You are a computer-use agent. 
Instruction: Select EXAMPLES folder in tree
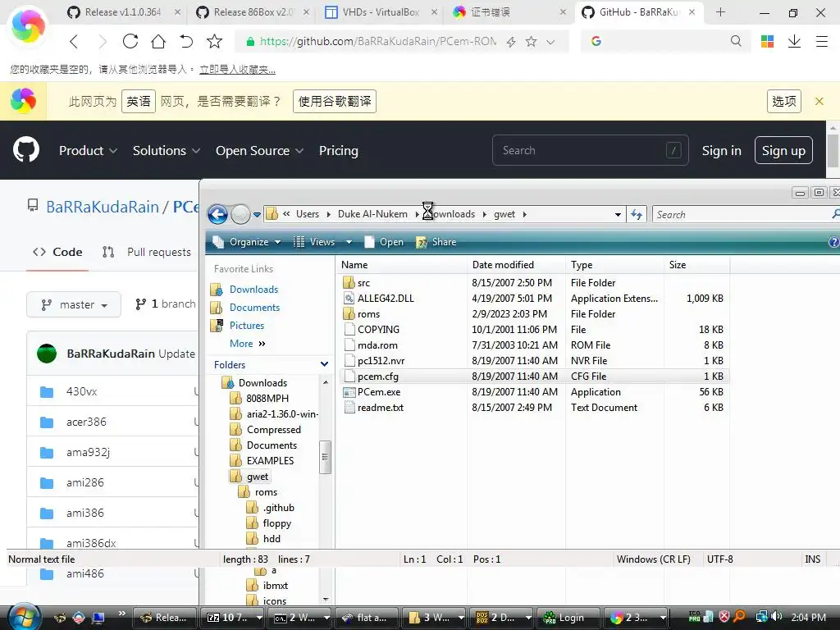(270, 461)
